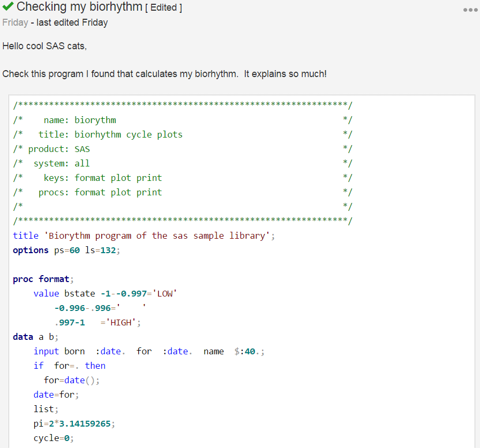Click the [ Edited ] label
The width and height of the screenshot is (480, 448).
point(163,8)
